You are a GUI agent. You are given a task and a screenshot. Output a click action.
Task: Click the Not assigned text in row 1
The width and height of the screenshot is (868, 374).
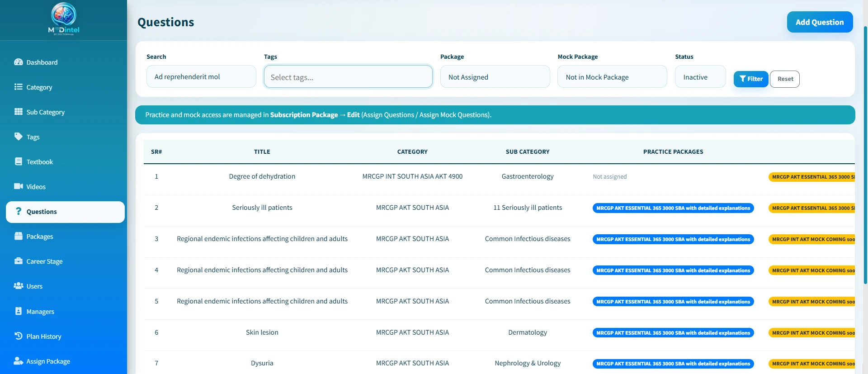[610, 177]
